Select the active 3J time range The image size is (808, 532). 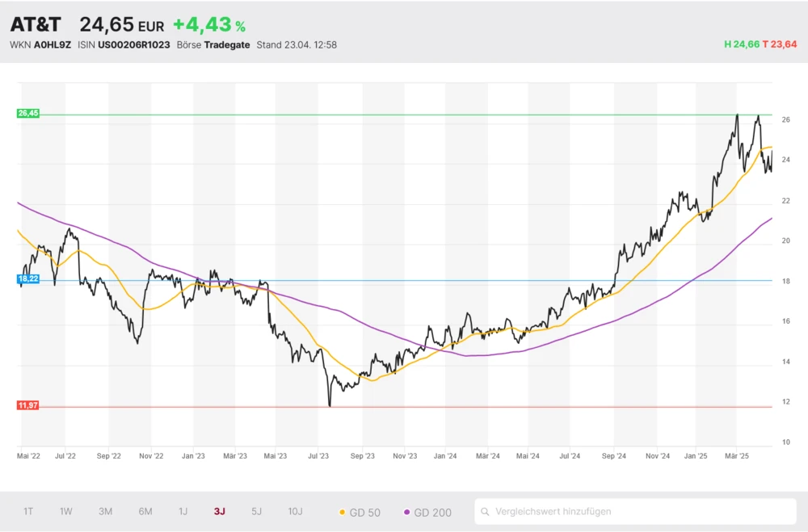click(220, 511)
